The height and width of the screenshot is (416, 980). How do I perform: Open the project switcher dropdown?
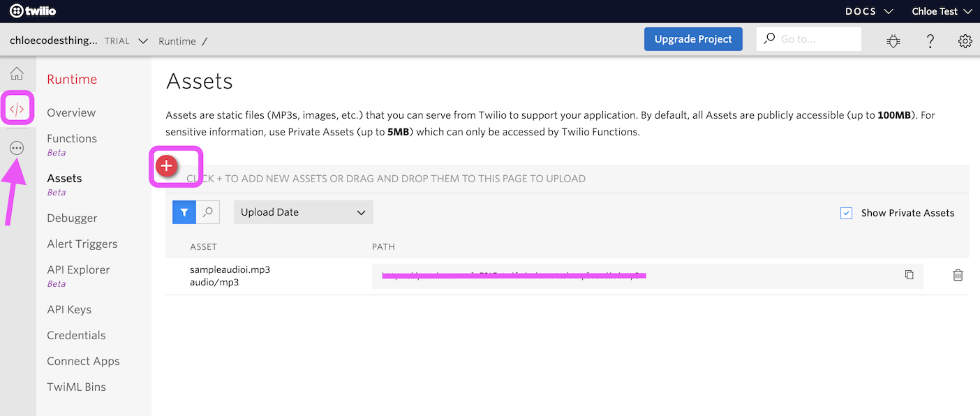(143, 41)
